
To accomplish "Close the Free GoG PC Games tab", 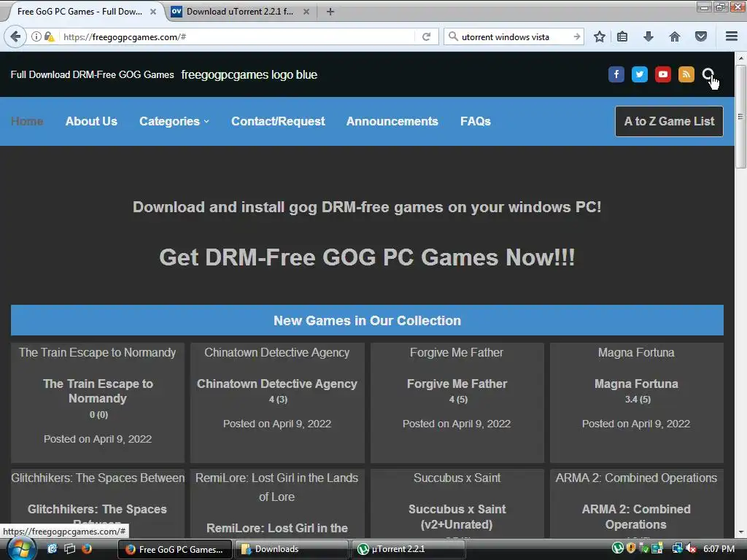I will click(x=153, y=12).
